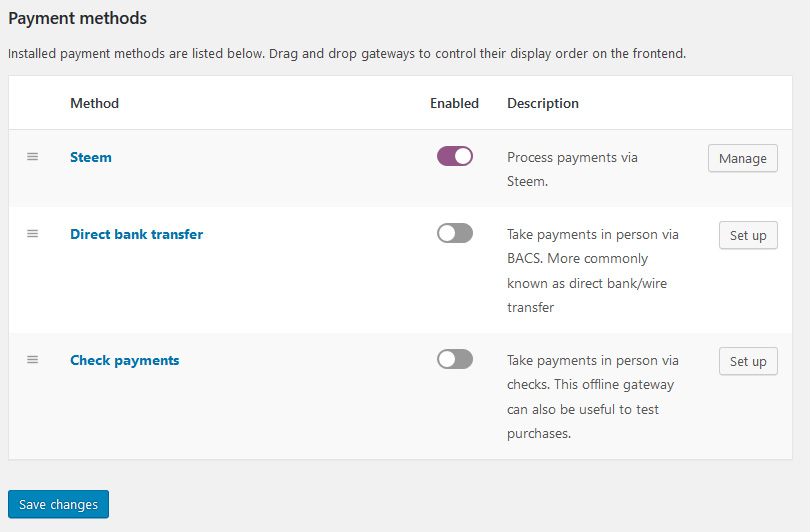Click the Direct bank transfer drag handle
Image resolution: width=810 pixels, height=532 pixels.
(x=32, y=234)
